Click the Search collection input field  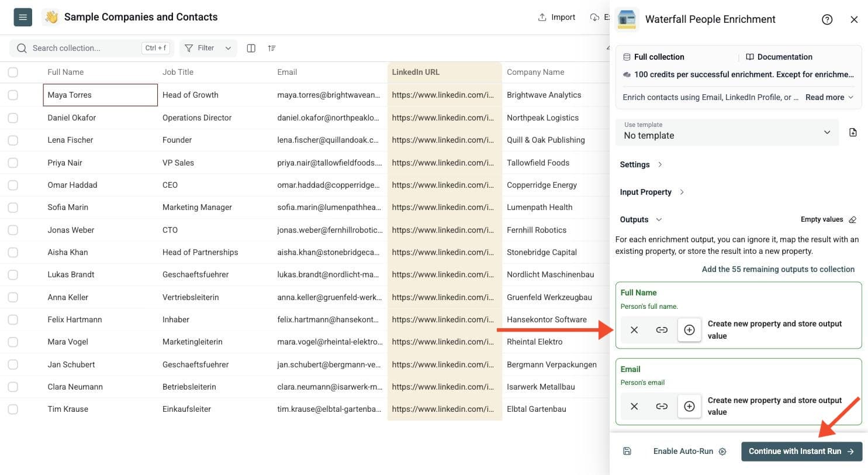coord(92,48)
